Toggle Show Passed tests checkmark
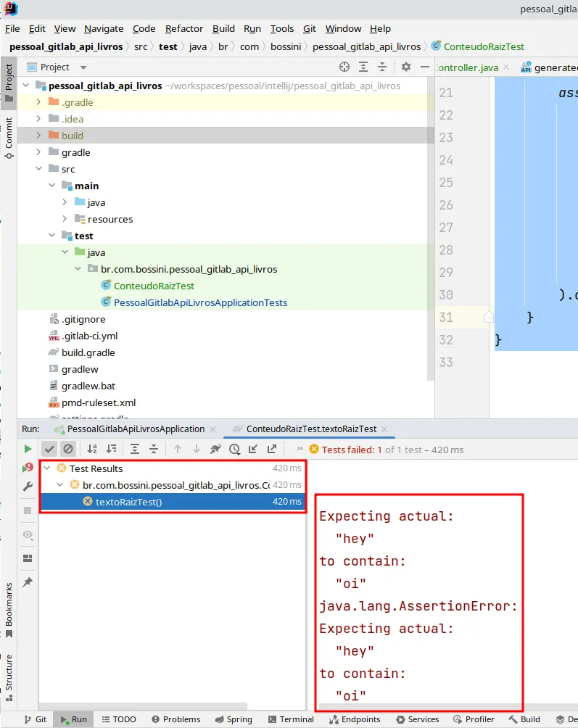Image resolution: width=578 pixels, height=728 pixels. click(49, 449)
